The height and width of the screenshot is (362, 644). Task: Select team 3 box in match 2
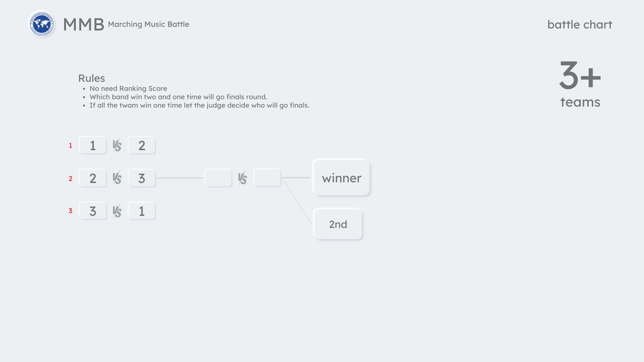(x=142, y=178)
